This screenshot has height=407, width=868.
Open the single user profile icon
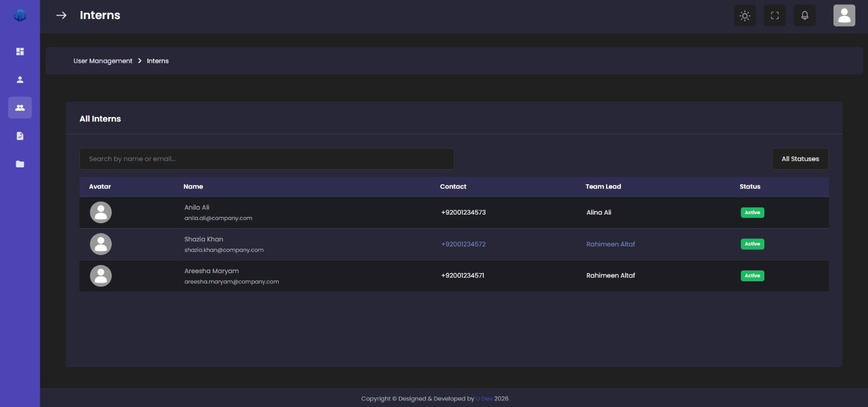[20, 80]
